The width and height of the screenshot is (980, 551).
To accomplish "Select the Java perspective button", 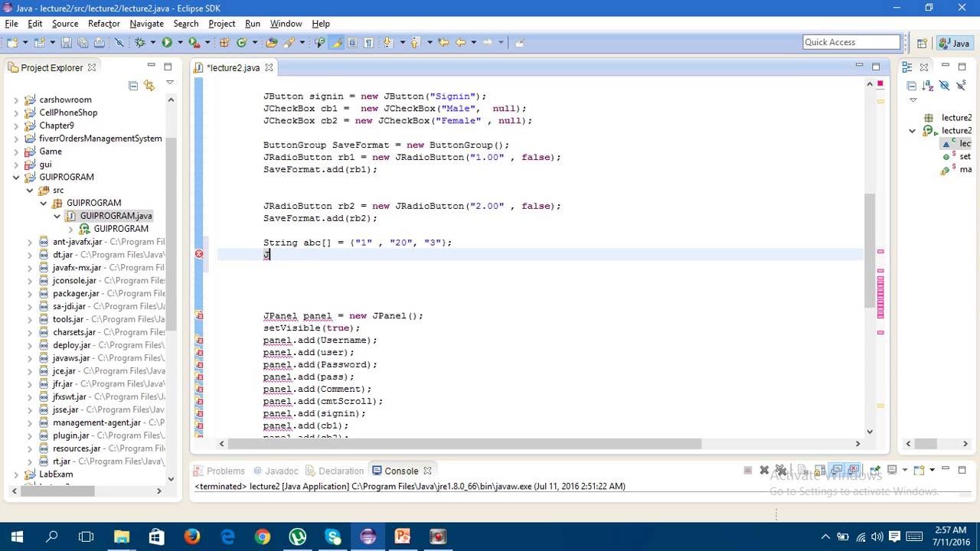I will pyautogui.click(x=954, y=43).
